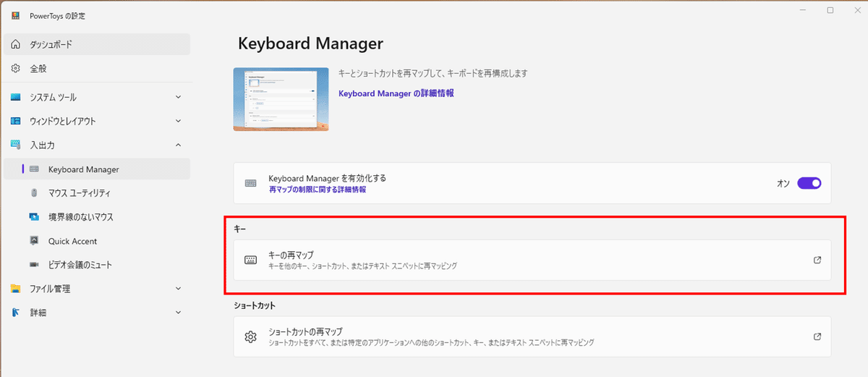Click the システム ツール sidebar label
Image resolution: width=868 pixels, height=377 pixels.
click(x=53, y=98)
